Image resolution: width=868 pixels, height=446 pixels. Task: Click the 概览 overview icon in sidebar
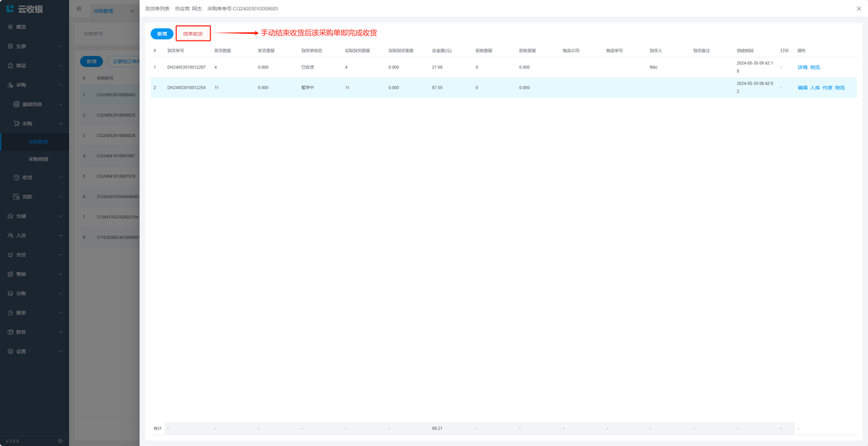tap(10, 27)
